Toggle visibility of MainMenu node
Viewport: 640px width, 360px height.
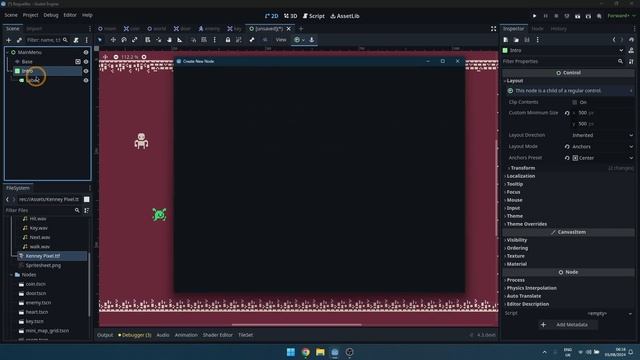[x=86, y=52]
